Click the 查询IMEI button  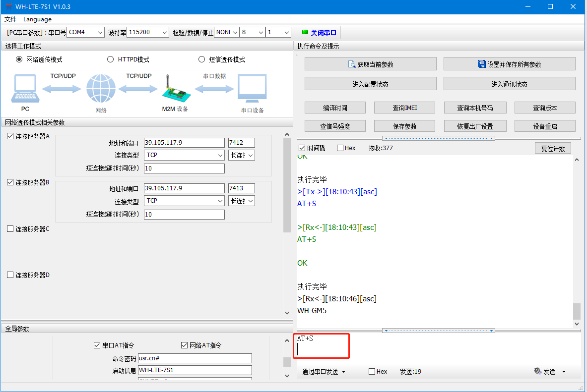point(404,108)
